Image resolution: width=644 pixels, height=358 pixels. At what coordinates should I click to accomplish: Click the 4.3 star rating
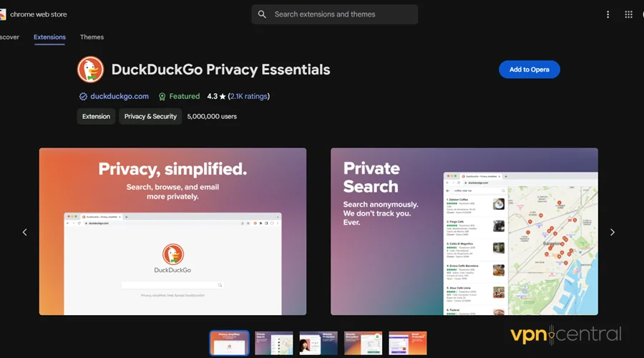pyautogui.click(x=216, y=96)
